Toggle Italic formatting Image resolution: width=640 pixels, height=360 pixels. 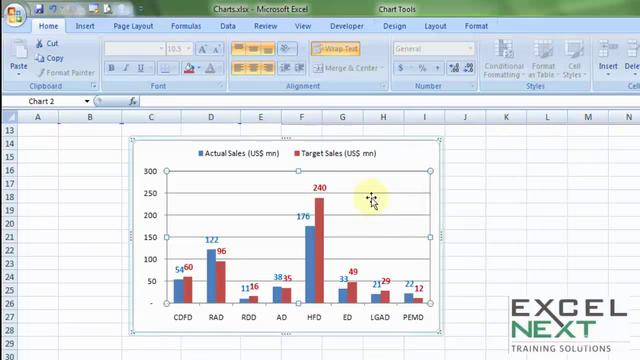click(x=126, y=68)
